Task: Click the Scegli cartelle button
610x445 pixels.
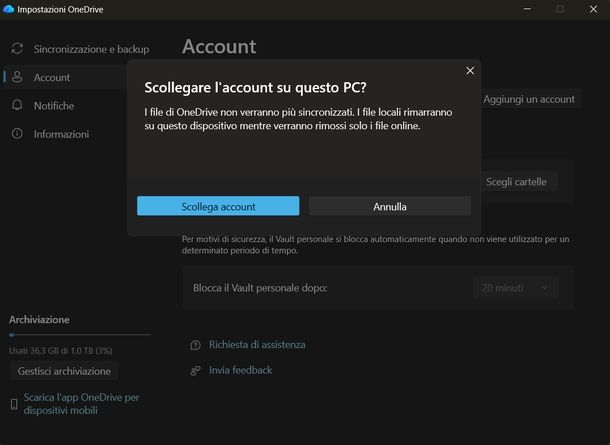Action: tap(516, 182)
